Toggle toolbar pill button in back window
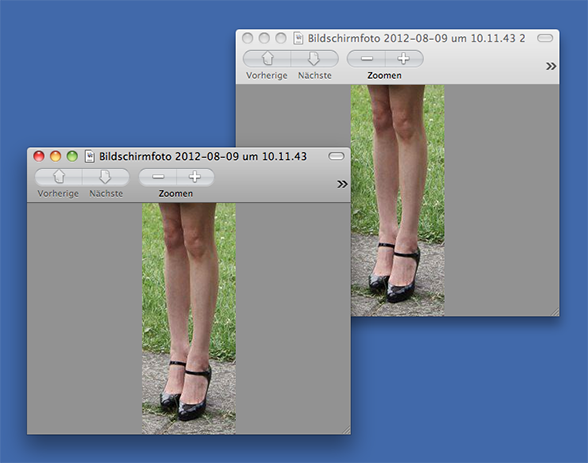Screen dimensions: 588x463 pyautogui.click(x=545, y=38)
